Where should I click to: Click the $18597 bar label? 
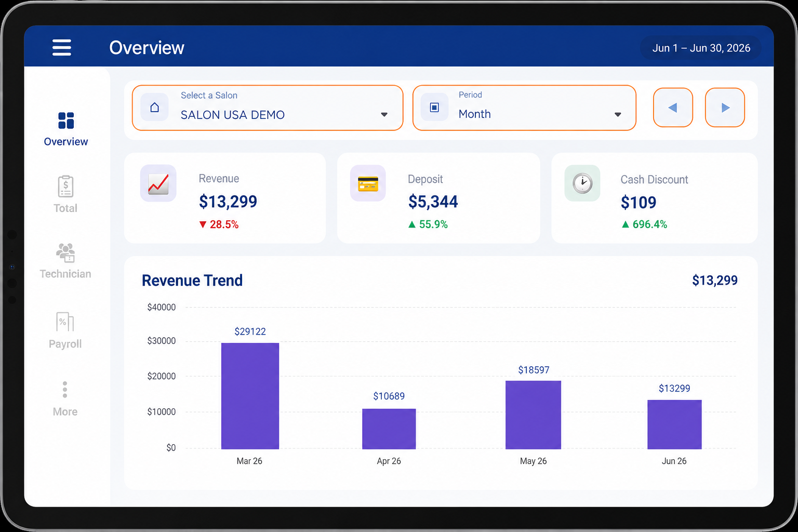click(x=534, y=370)
